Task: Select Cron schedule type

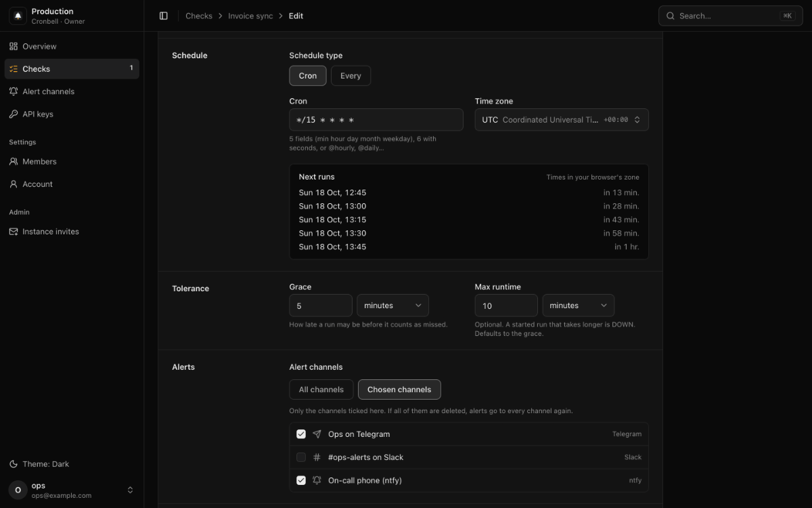Action: (308, 76)
